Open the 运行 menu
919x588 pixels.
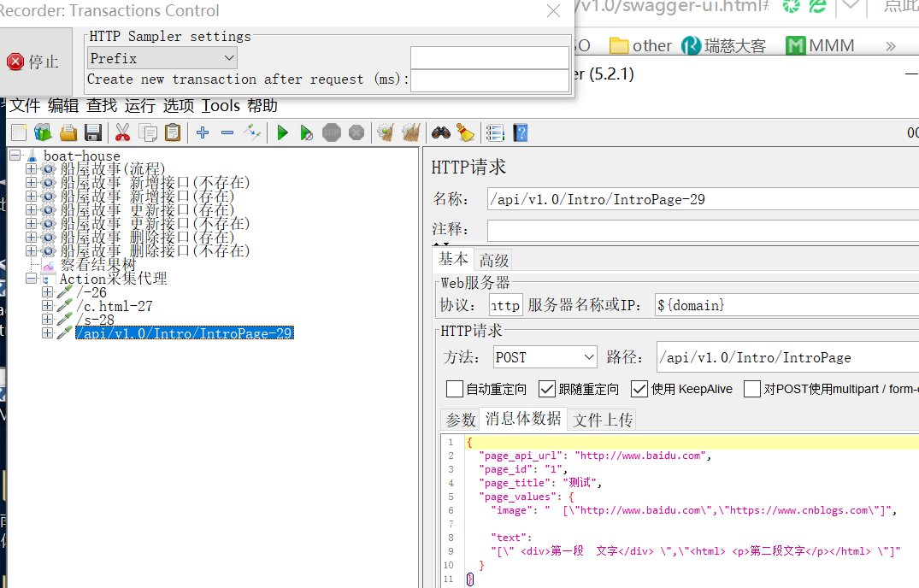coord(140,106)
